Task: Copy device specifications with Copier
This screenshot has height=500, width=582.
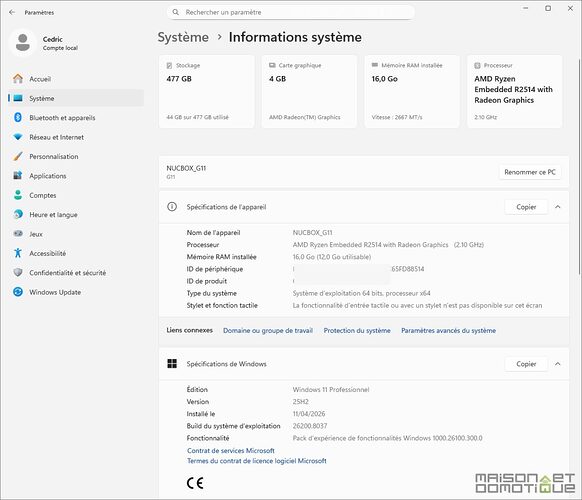Action: click(526, 207)
